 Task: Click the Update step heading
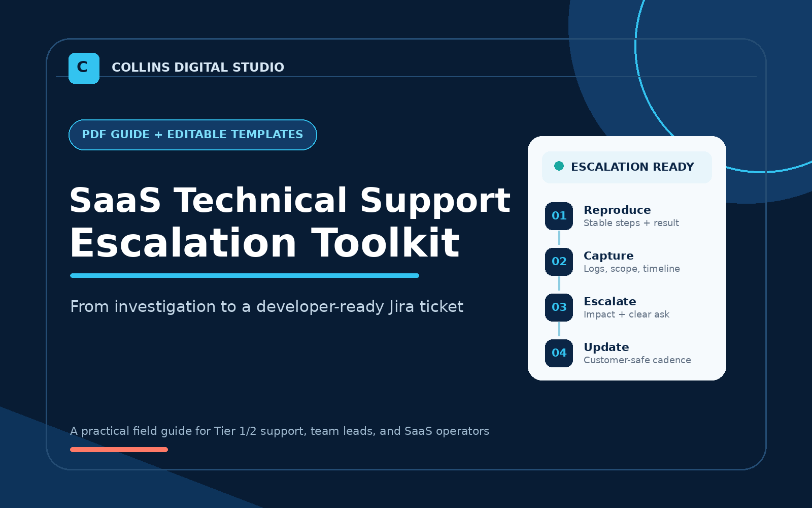coord(606,347)
